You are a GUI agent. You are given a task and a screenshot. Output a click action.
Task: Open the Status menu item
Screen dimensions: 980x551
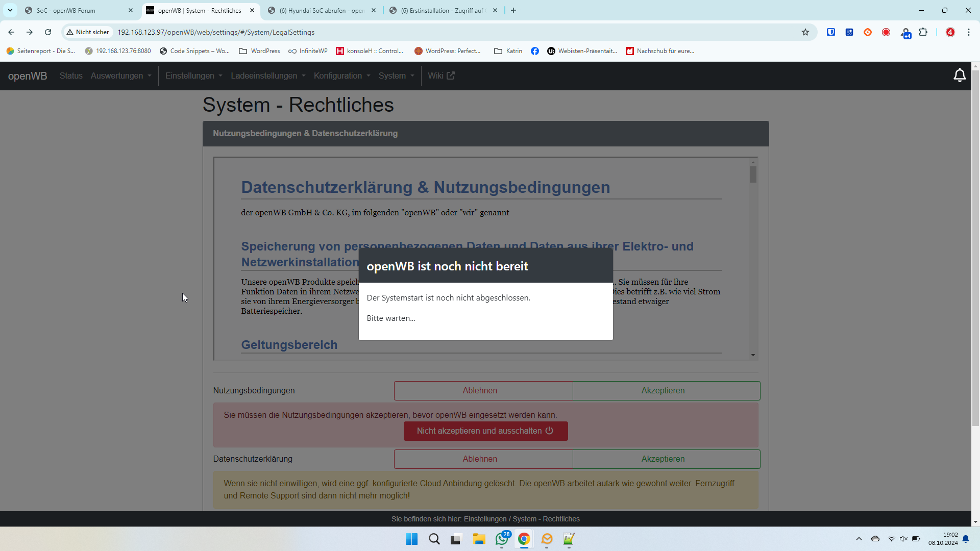coord(71,76)
